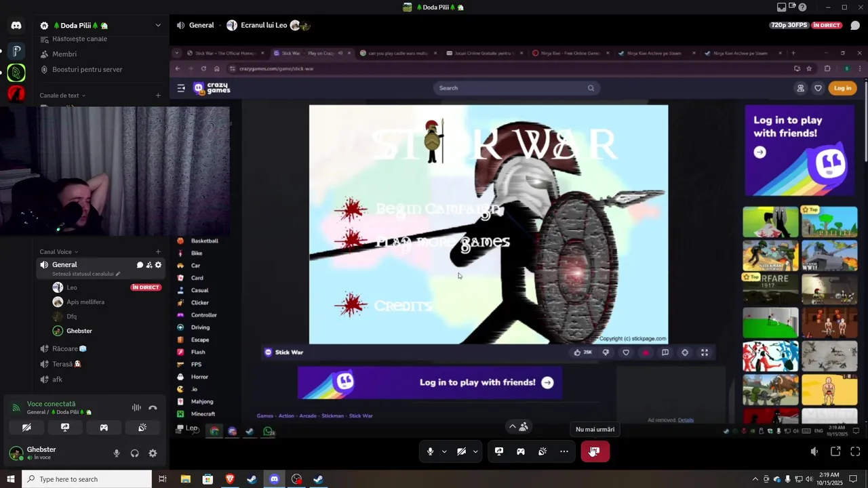Screen dimensions: 868x488
Task: Toggle camera in voice connected panel
Action: pyautogui.click(x=26, y=428)
